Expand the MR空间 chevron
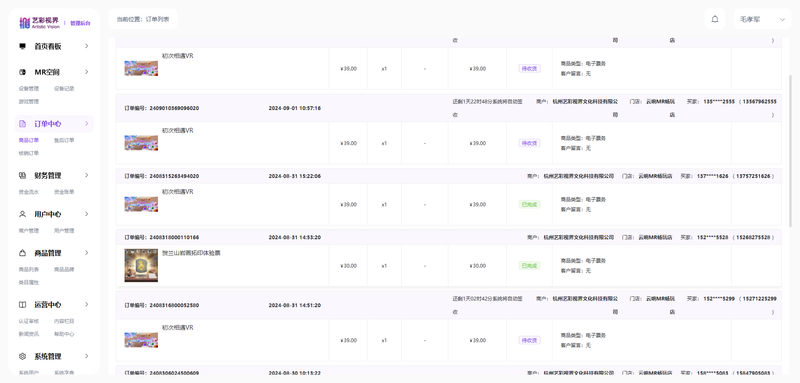Image resolution: width=800 pixels, height=383 pixels. [87, 71]
